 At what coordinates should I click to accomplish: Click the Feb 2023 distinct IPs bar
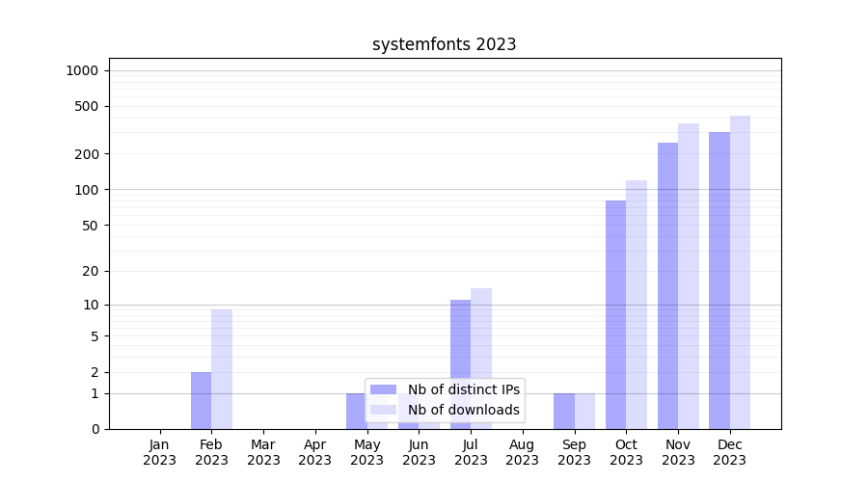point(201,400)
